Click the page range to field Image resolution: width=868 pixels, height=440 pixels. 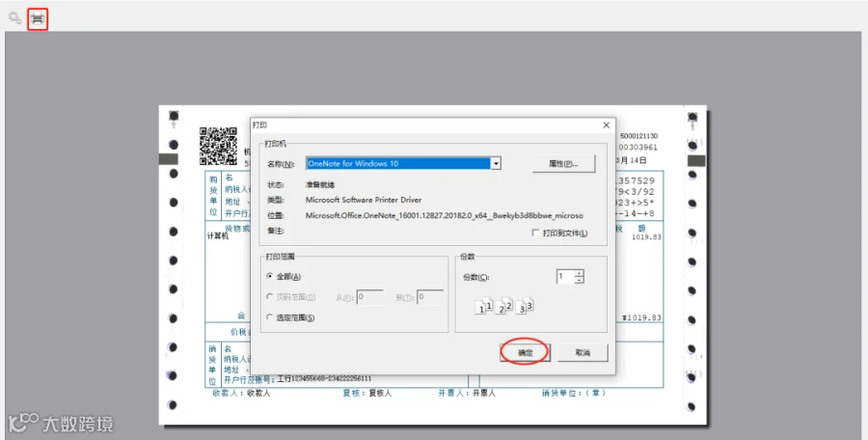[429, 297]
